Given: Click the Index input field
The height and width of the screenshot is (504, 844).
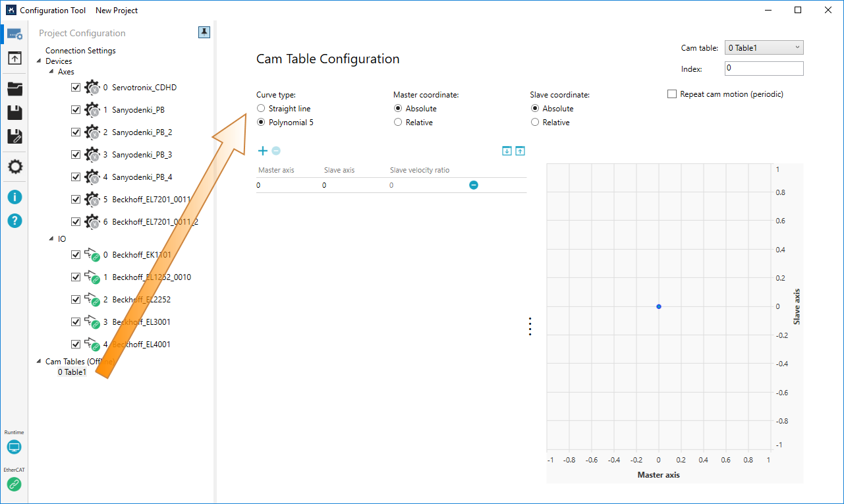Looking at the screenshot, I should tap(764, 69).
